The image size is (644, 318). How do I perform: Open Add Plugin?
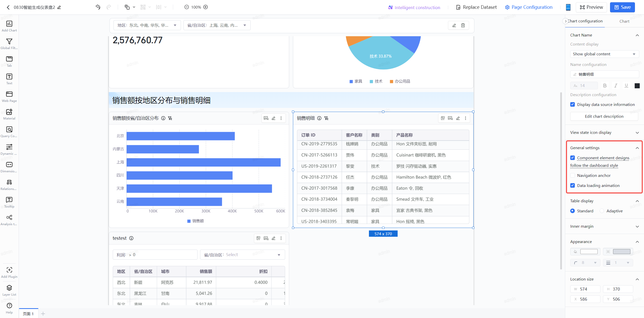(9, 272)
